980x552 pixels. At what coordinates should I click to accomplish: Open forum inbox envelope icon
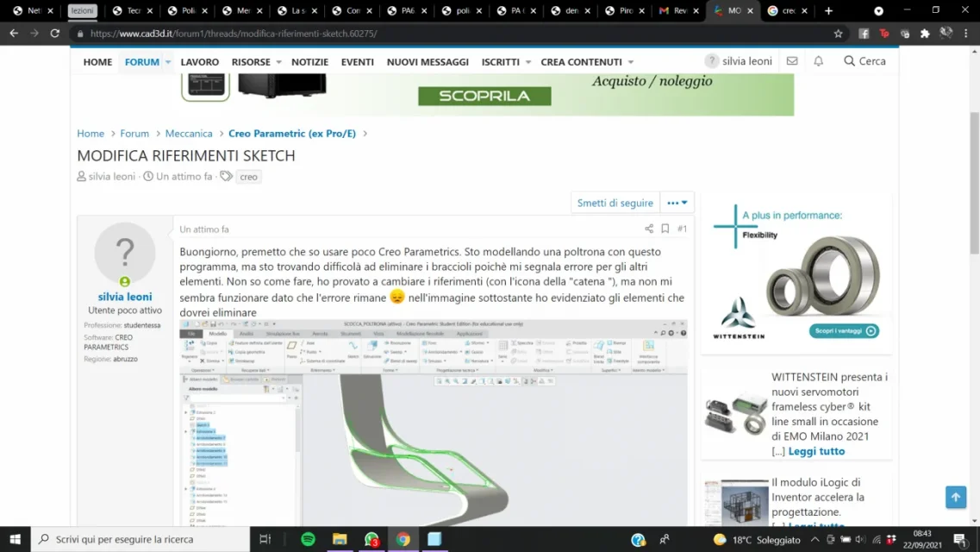(792, 60)
